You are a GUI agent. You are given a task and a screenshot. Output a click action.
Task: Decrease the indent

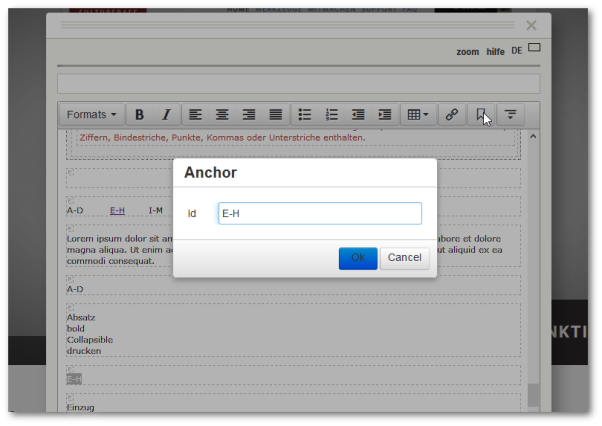358,115
